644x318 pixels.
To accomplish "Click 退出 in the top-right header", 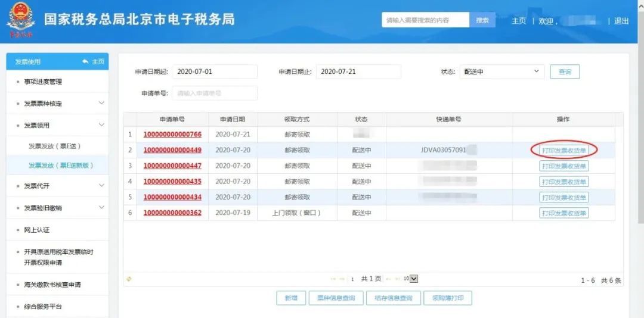I will pyautogui.click(x=621, y=21).
